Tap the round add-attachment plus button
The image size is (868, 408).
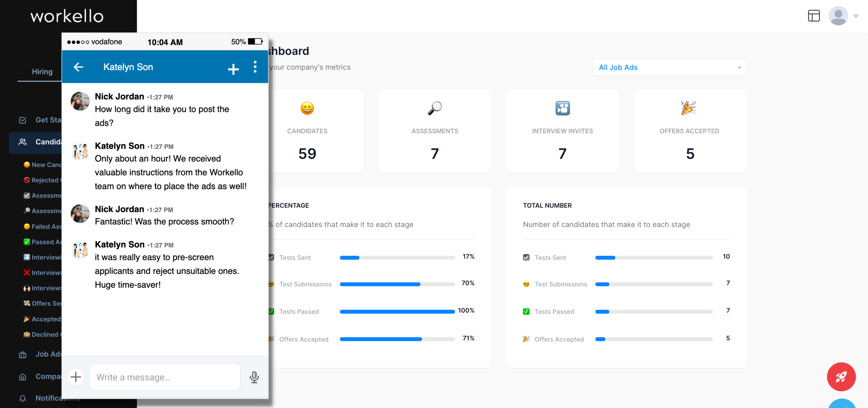click(x=76, y=377)
